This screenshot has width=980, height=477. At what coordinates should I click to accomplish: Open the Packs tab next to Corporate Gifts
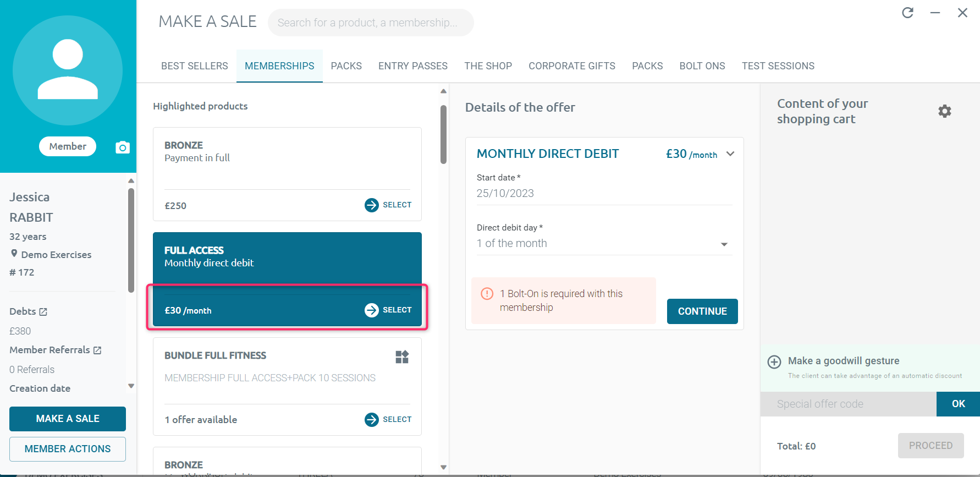(x=647, y=66)
